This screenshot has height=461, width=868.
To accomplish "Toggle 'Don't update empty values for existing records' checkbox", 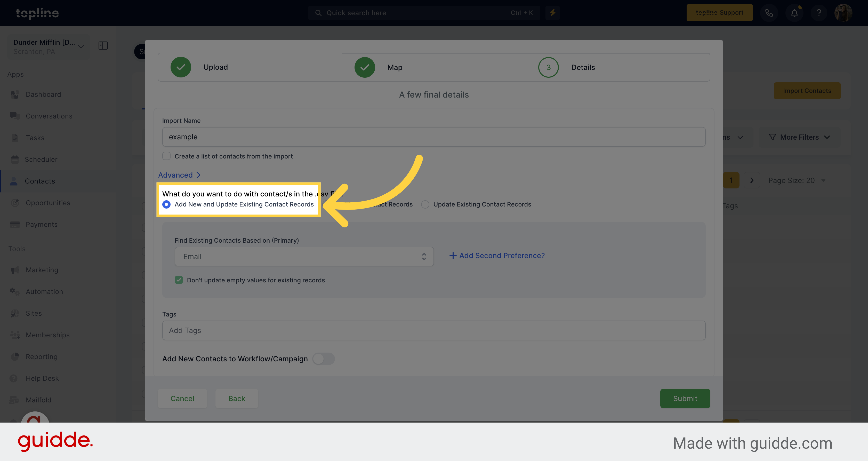I will click(x=179, y=280).
